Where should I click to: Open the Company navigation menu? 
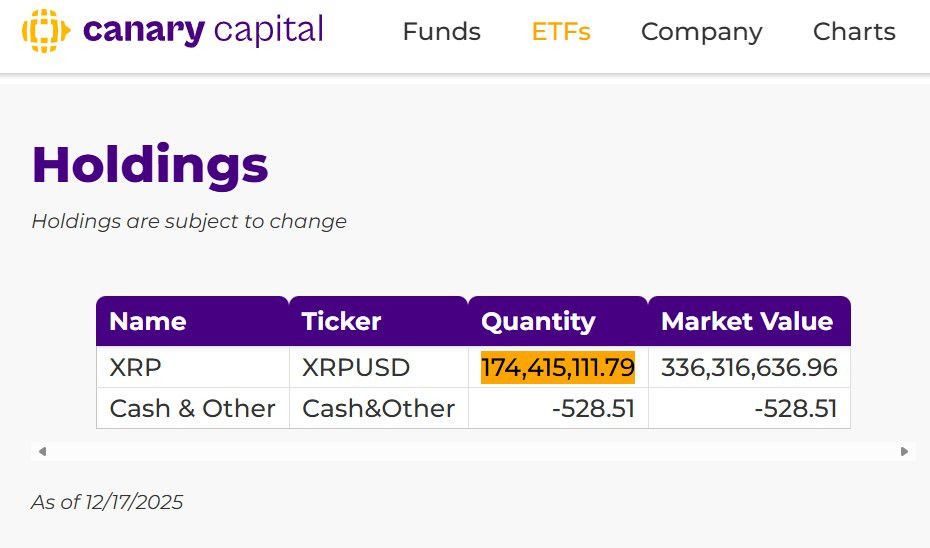701,32
